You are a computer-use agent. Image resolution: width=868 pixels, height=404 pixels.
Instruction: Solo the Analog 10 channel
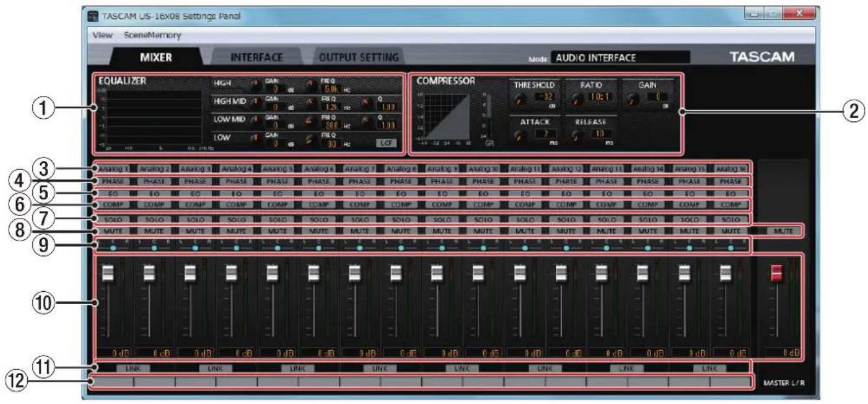(485, 219)
